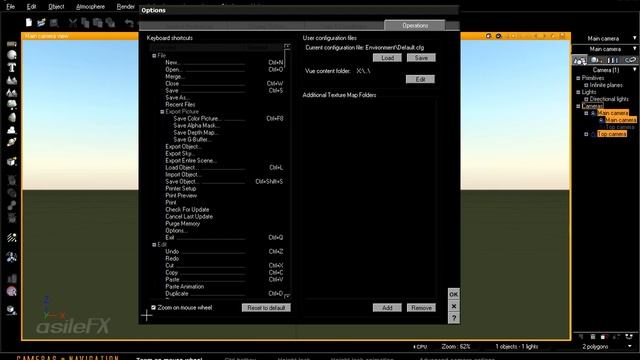The image size is (640, 360).
Task: Collapse the Primitives tree node
Action: 578,78
